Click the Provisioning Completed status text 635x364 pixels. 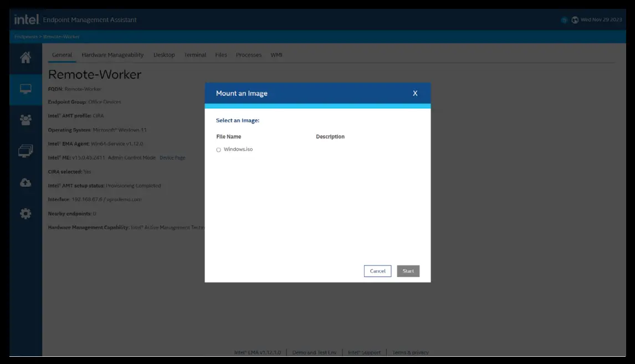[x=133, y=186]
